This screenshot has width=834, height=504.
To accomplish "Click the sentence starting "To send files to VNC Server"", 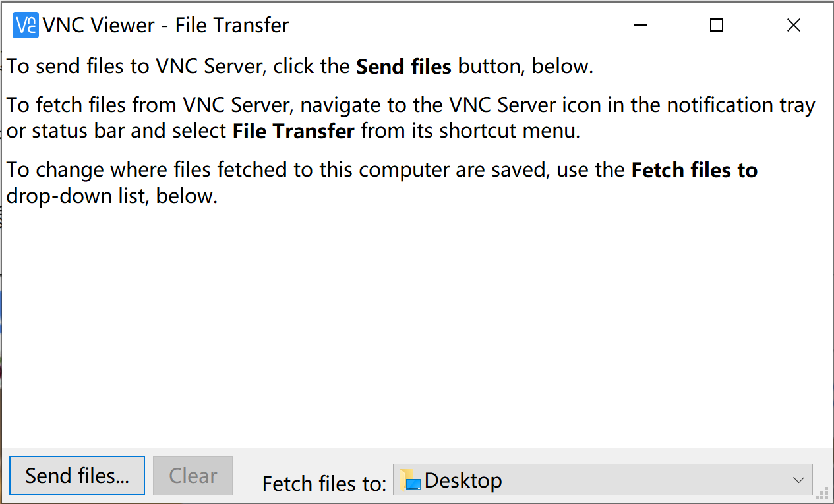I will click(x=300, y=67).
